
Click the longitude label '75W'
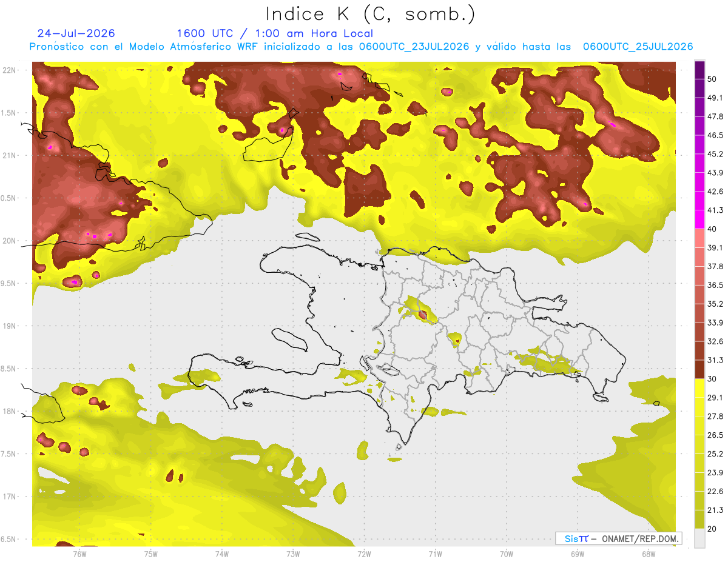(x=151, y=554)
